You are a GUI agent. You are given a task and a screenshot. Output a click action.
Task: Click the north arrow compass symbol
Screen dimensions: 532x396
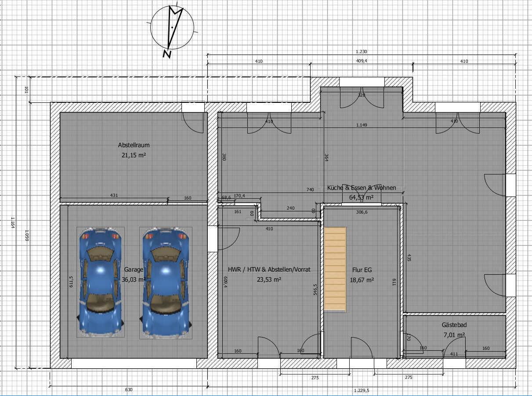click(172, 28)
